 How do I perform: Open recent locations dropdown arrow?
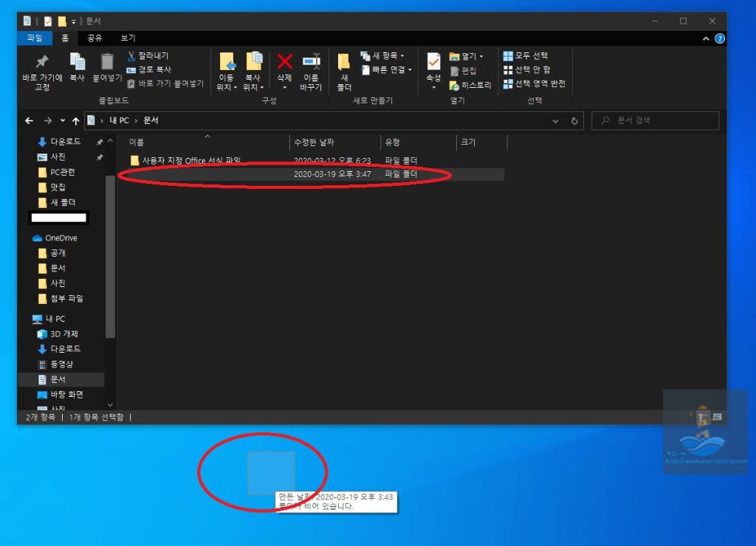pos(63,120)
